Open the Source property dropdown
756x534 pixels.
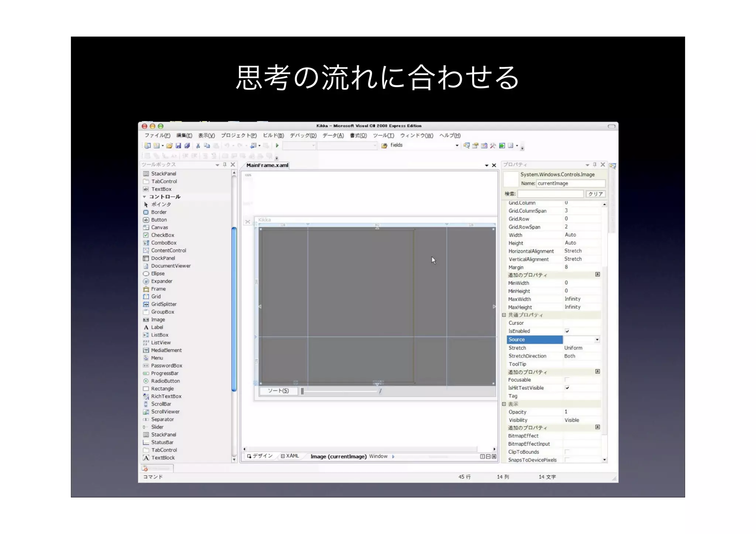(597, 340)
